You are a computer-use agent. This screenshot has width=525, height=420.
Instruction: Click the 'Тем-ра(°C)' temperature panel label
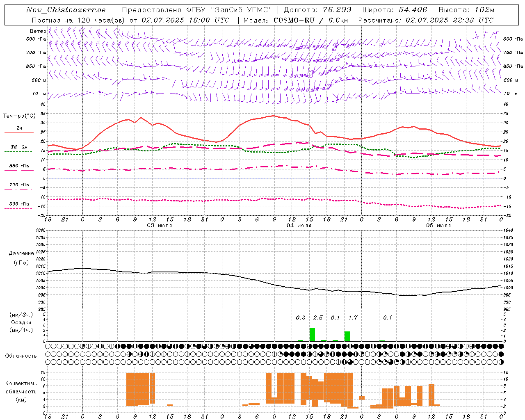click(x=19, y=116)
